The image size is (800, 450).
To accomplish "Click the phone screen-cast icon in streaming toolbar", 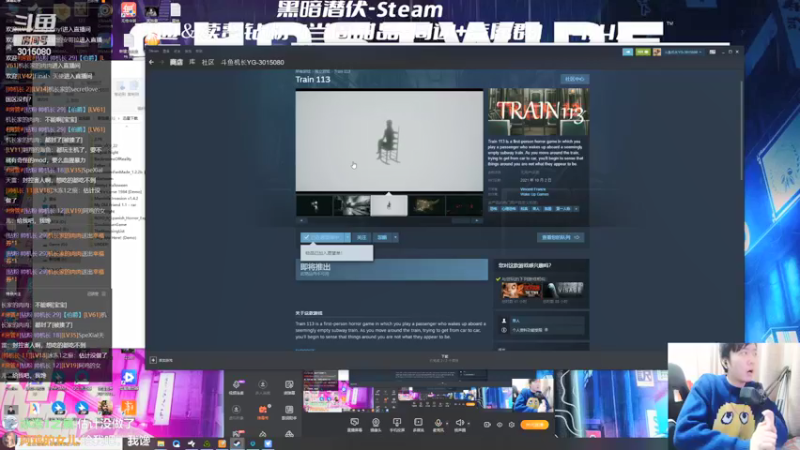I will click(396, 424).
